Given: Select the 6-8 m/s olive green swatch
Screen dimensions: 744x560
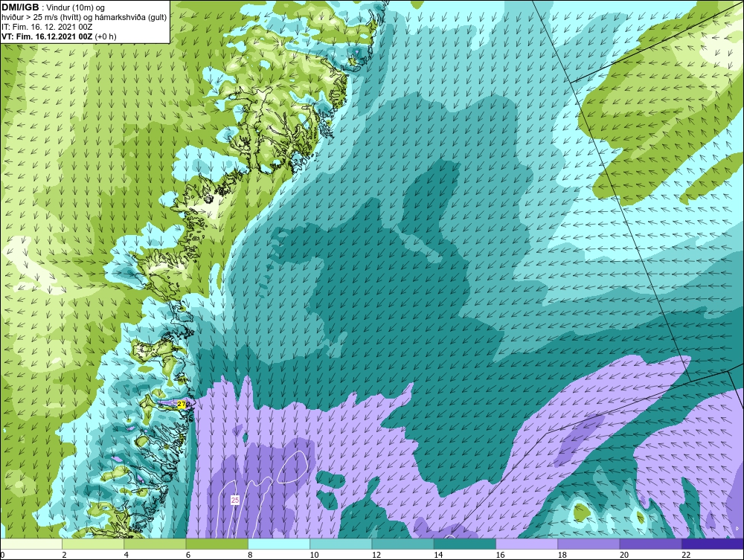Looking at the screenshot, I should pos(217,544).
